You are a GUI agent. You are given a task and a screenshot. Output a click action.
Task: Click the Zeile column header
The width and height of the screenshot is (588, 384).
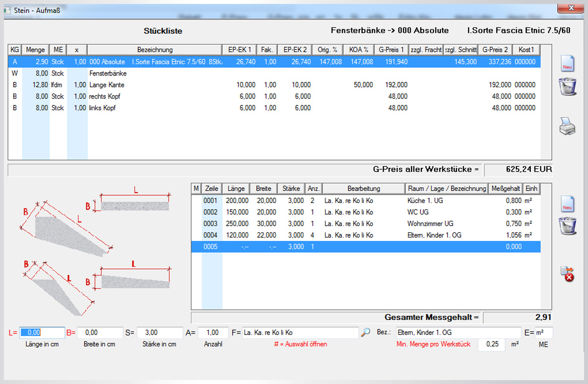tap(212, 188)
